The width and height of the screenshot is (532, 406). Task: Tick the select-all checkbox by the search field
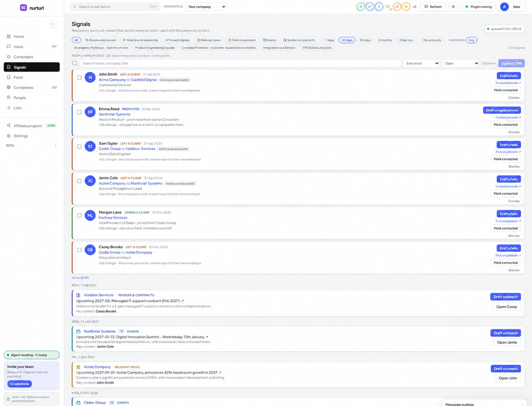[75, 63]
